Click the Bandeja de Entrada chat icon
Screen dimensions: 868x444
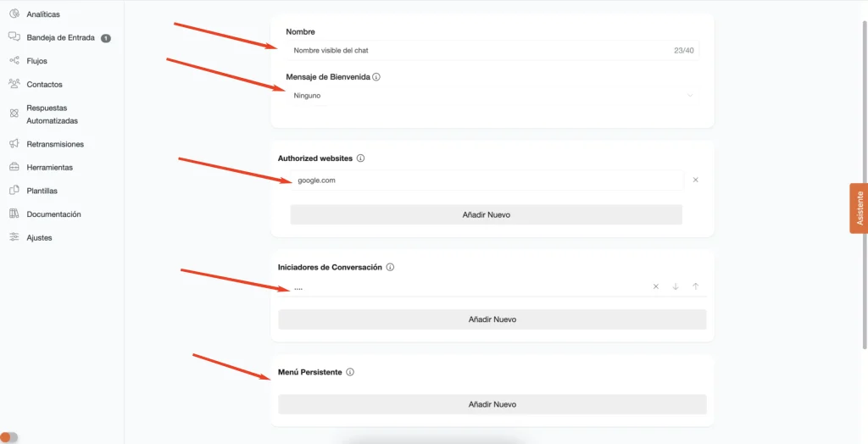pos(14,37)
